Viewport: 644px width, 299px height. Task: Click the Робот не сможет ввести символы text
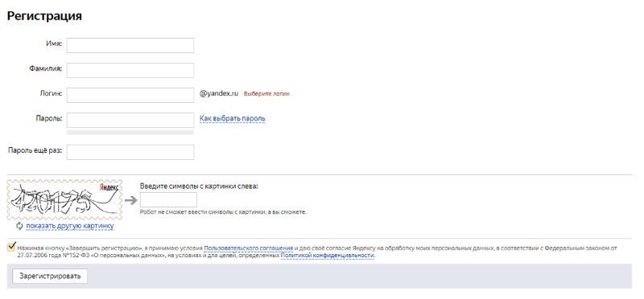[x=223, y=212]
